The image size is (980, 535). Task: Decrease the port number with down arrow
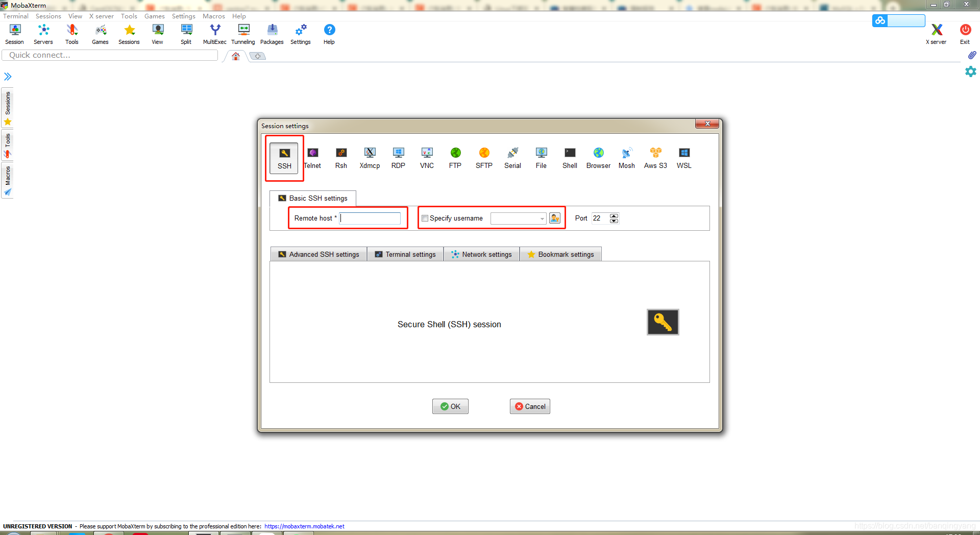click(x=614, y=221)
